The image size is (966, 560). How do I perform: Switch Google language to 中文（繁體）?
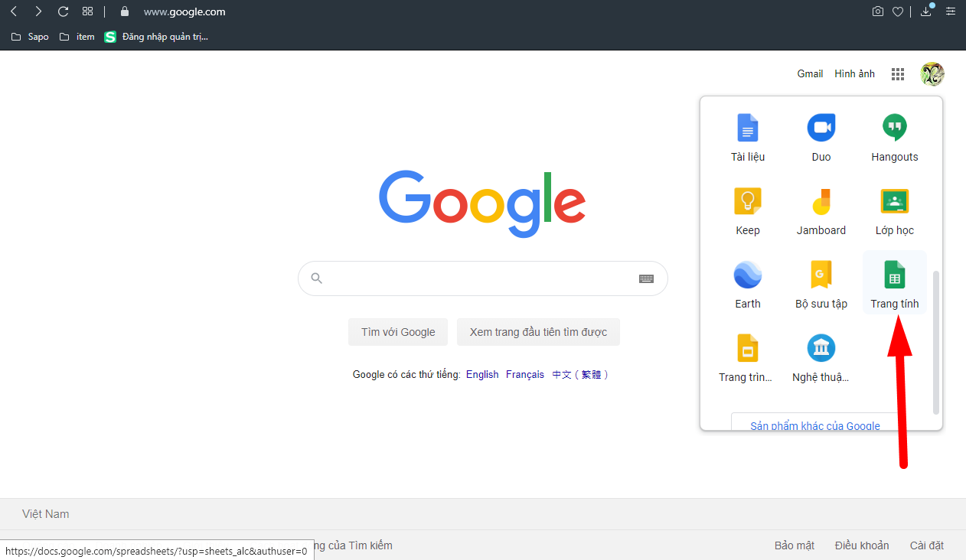pos(581,375)
